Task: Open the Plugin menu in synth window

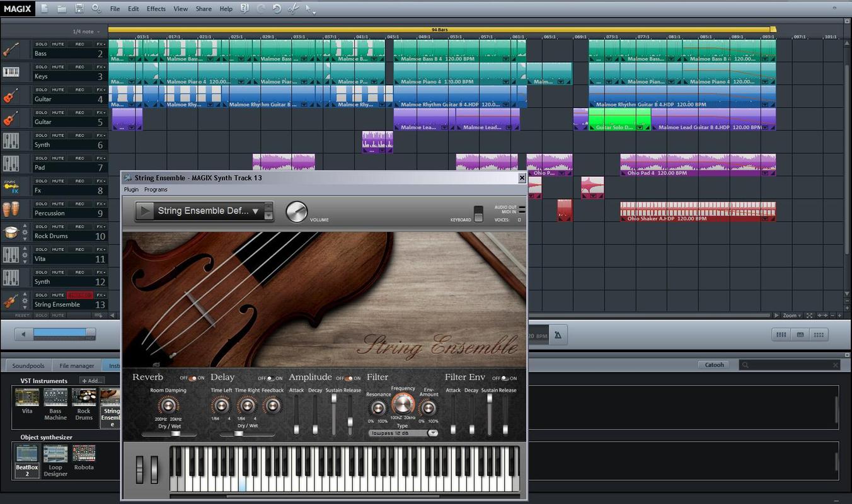Action: pyautogui.click(x=131, y=190)
